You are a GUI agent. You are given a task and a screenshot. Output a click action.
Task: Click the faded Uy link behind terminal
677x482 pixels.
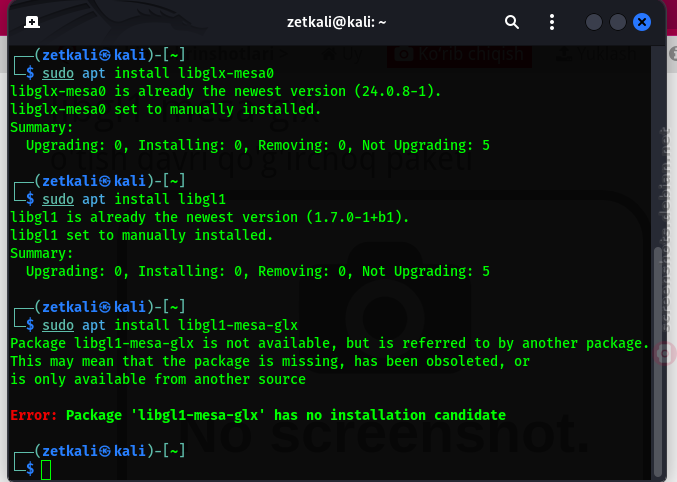tap(343, 54)
